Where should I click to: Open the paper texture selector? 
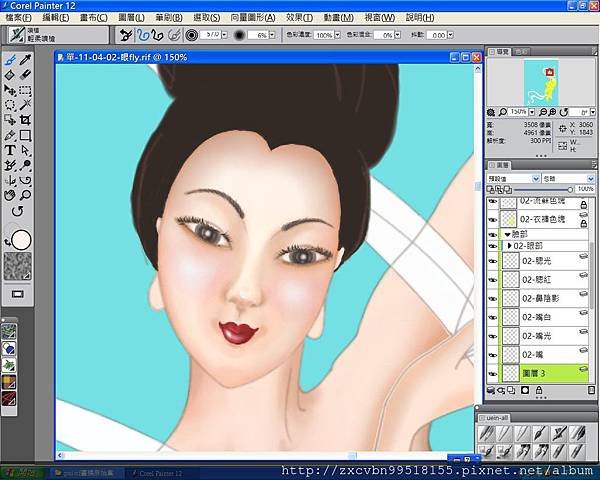point(18,266)
